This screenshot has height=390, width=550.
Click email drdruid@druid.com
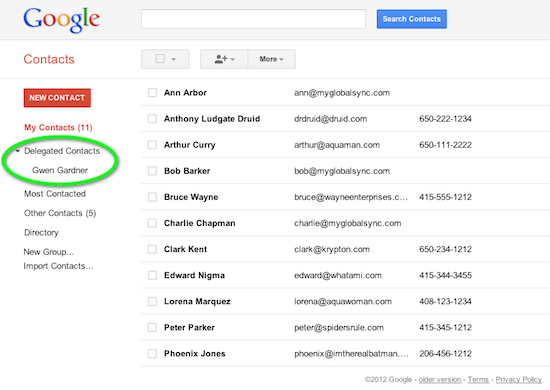point(330,119)
